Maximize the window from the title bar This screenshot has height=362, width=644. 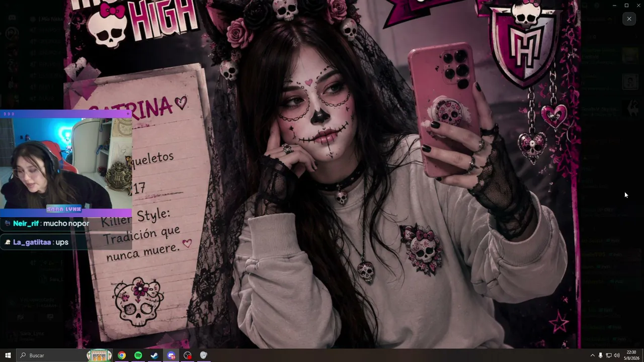point(626,5)
